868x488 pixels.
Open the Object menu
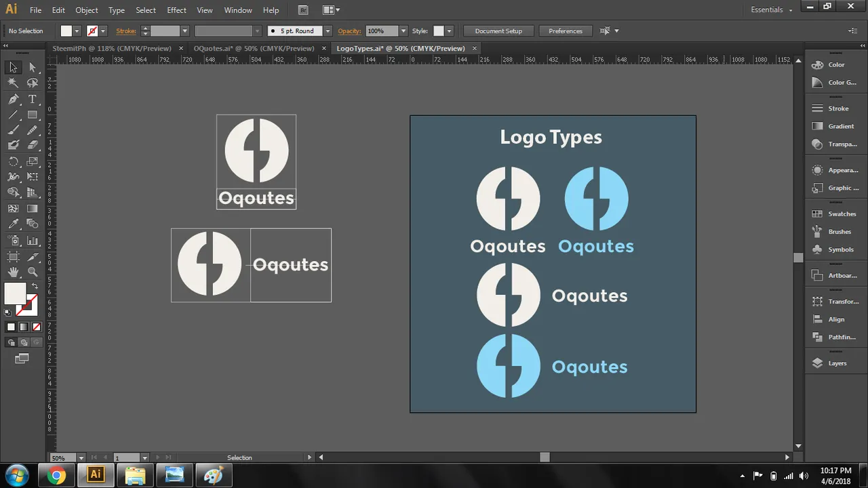click(87, 10)
